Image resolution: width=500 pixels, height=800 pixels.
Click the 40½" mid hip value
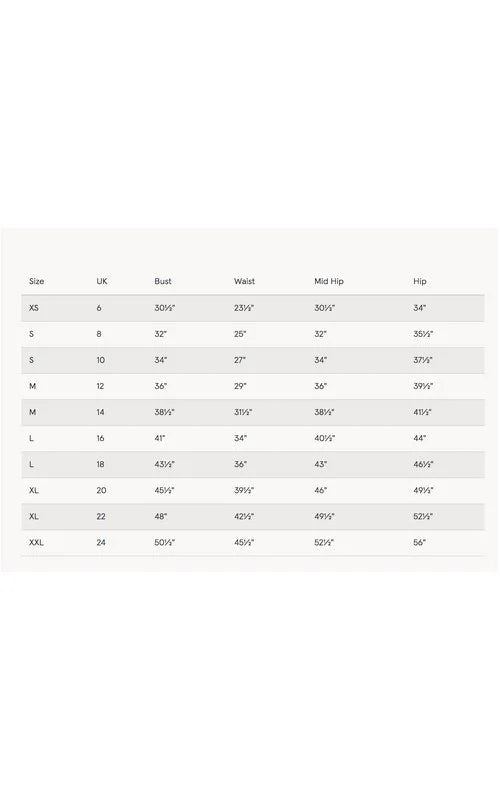(x=324, y=438)
